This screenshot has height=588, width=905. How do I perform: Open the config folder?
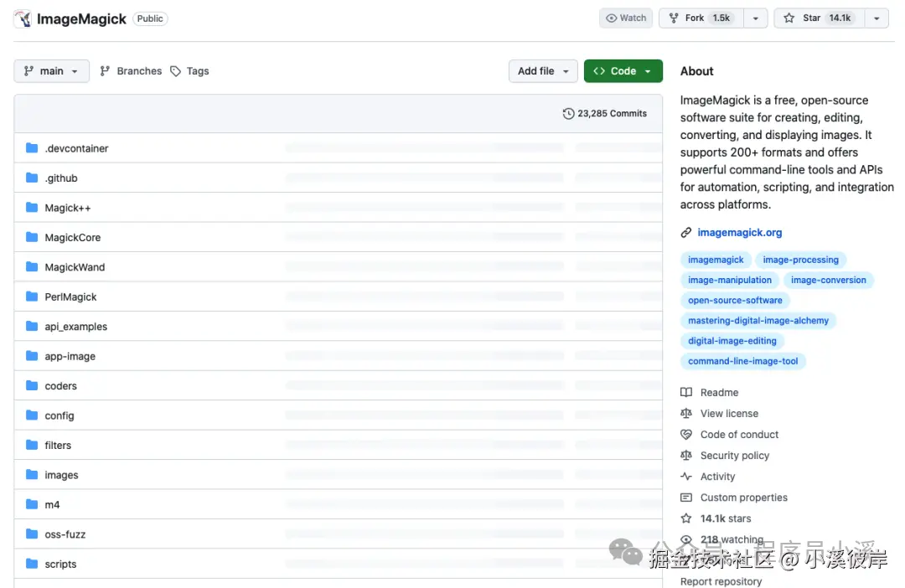(x=59, y=415)
